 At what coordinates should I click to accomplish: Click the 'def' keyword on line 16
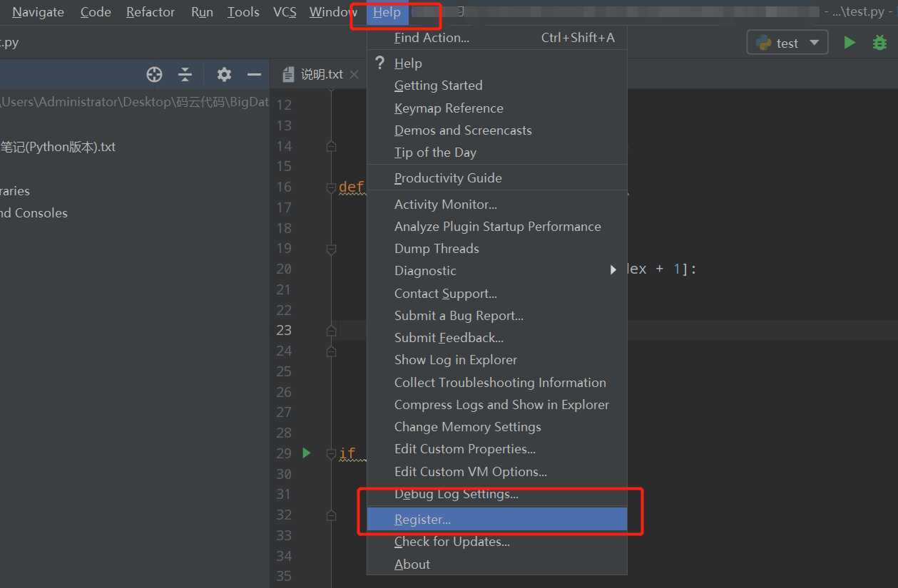(x=351, y=187)
